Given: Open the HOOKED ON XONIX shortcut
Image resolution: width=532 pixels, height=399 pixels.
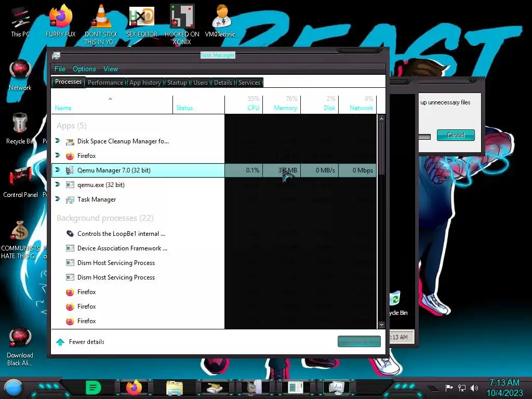Looking at the screenshot, I should pyautogui.click(x=182, y=24).
